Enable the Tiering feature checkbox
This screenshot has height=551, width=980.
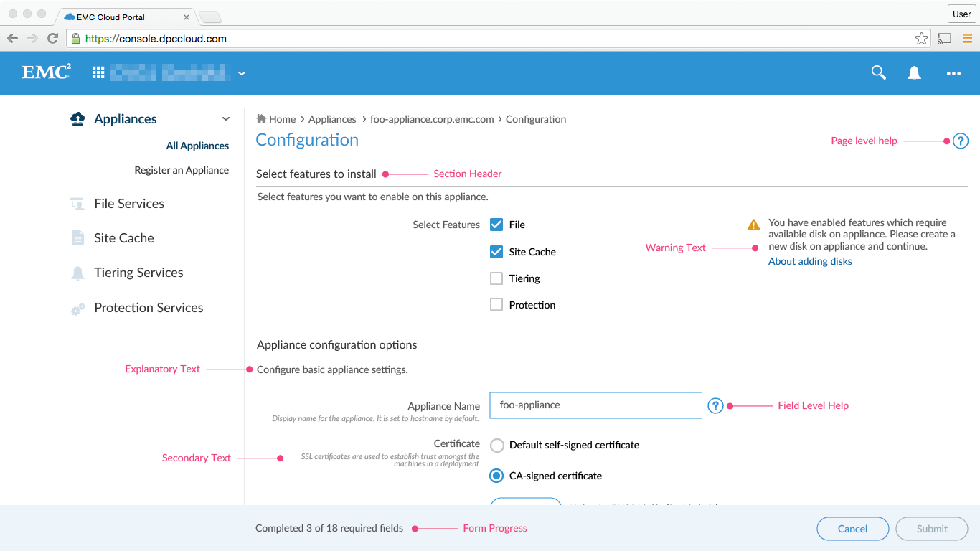click(x=496, y=278)
